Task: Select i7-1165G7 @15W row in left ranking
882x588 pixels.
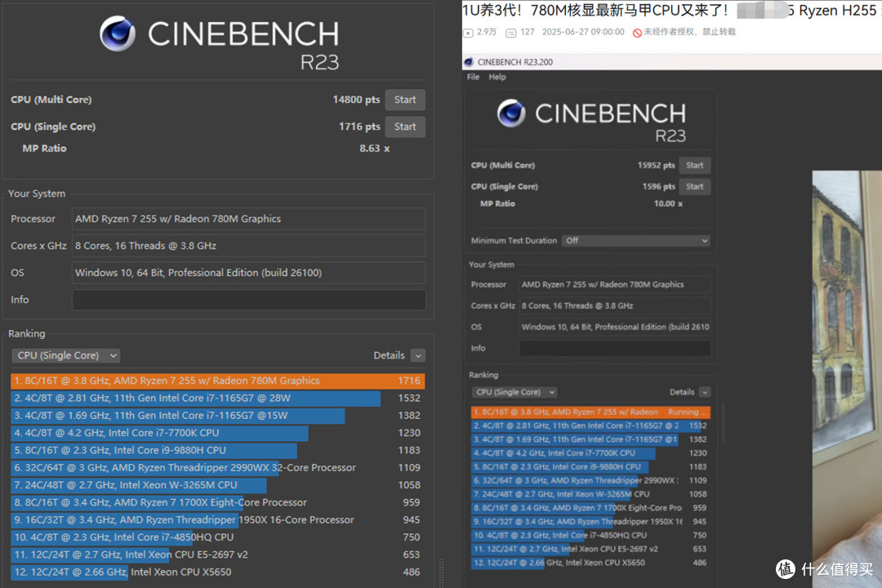Action: (218, 416)
